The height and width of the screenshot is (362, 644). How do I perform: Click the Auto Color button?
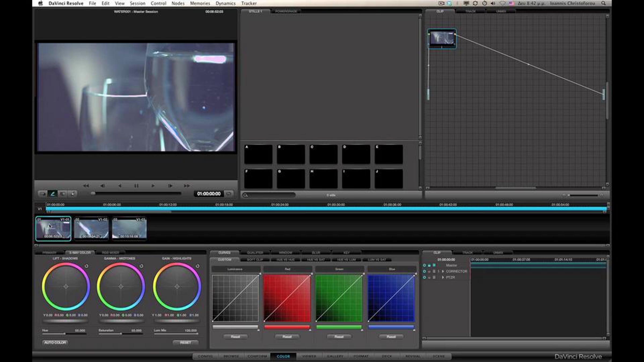tap(55, 342)
